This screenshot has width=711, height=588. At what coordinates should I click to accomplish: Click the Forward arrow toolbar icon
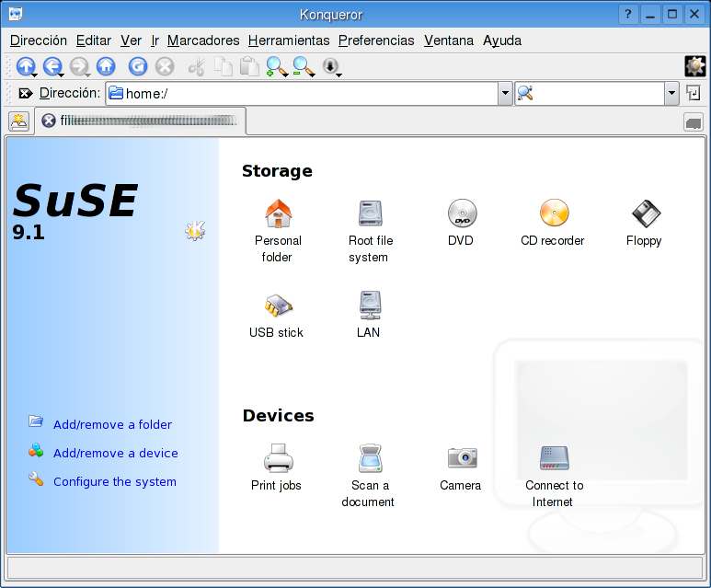pos(80,66)
